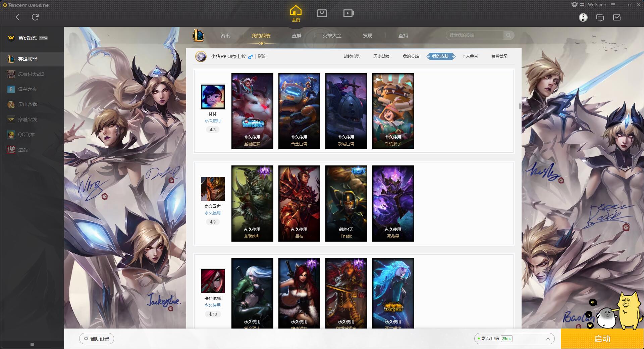Open Fnatic skin thumbnail with 剩余4天
644x349 pixels.
346,203
